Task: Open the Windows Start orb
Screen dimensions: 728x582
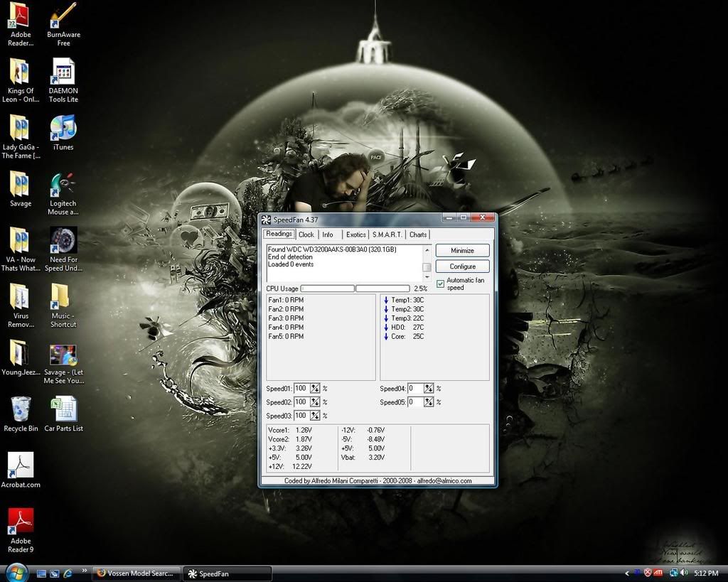Action: [17, 573]
